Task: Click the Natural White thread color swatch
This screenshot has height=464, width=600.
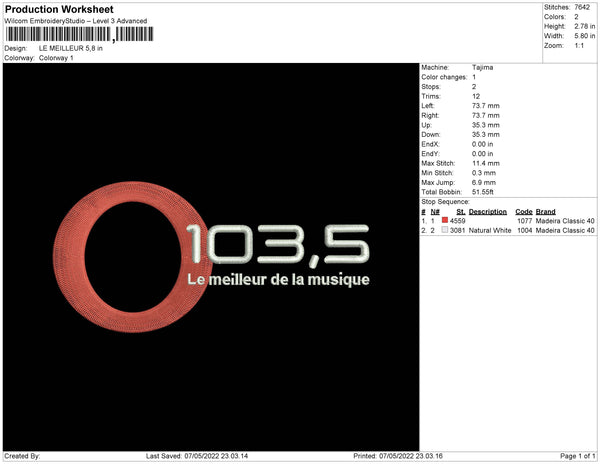Action: (445, 230)
